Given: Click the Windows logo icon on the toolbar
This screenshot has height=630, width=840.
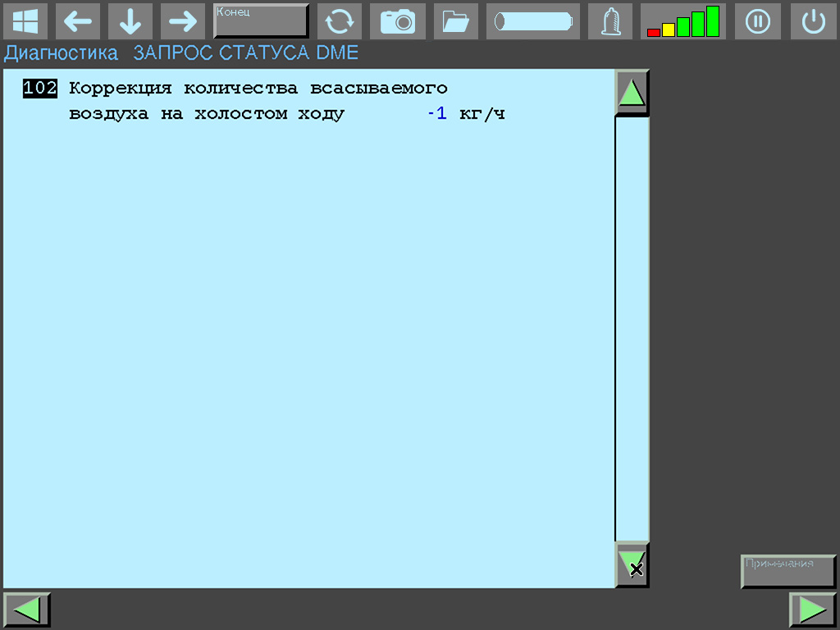Looking at the screenshot, I should [25, 21].
